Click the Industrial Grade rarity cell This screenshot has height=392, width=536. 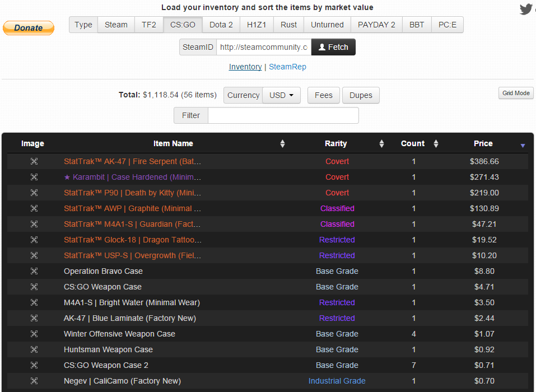[x=337, y=381]
